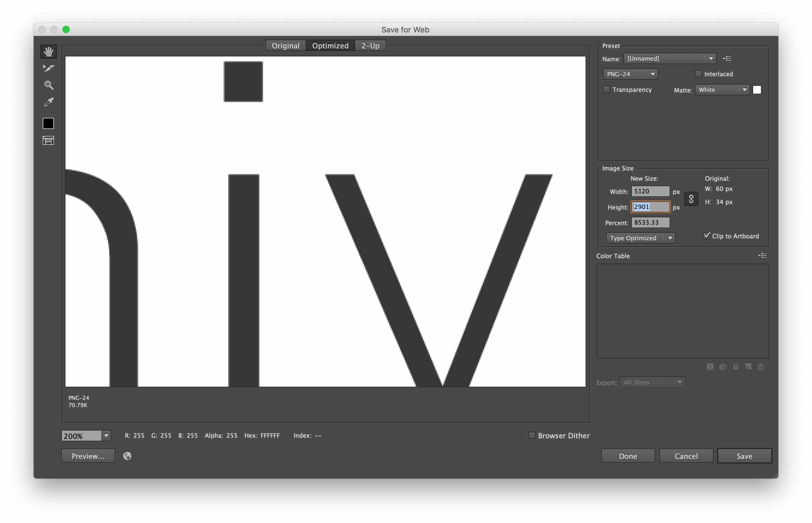Select the Zoom tool

[49, 85]
